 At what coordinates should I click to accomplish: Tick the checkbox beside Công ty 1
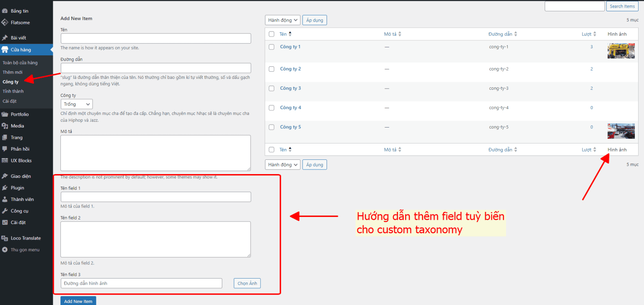click(271, 47)
